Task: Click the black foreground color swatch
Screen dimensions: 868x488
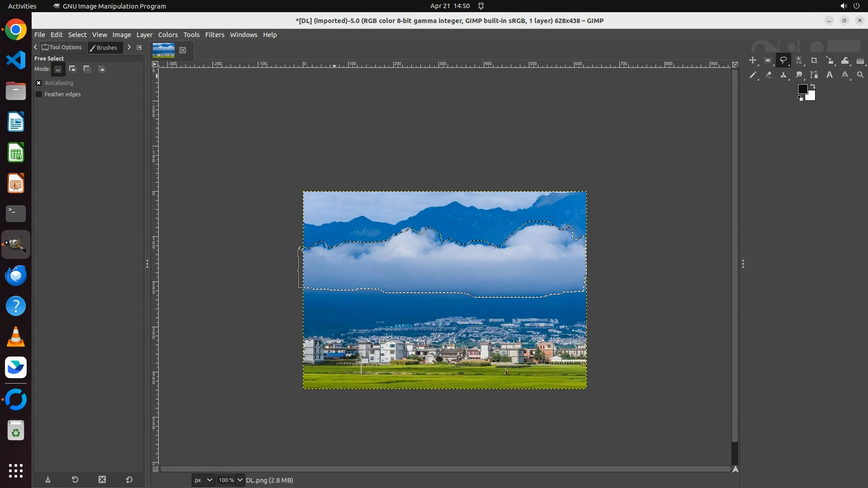Action: [802, 89]
